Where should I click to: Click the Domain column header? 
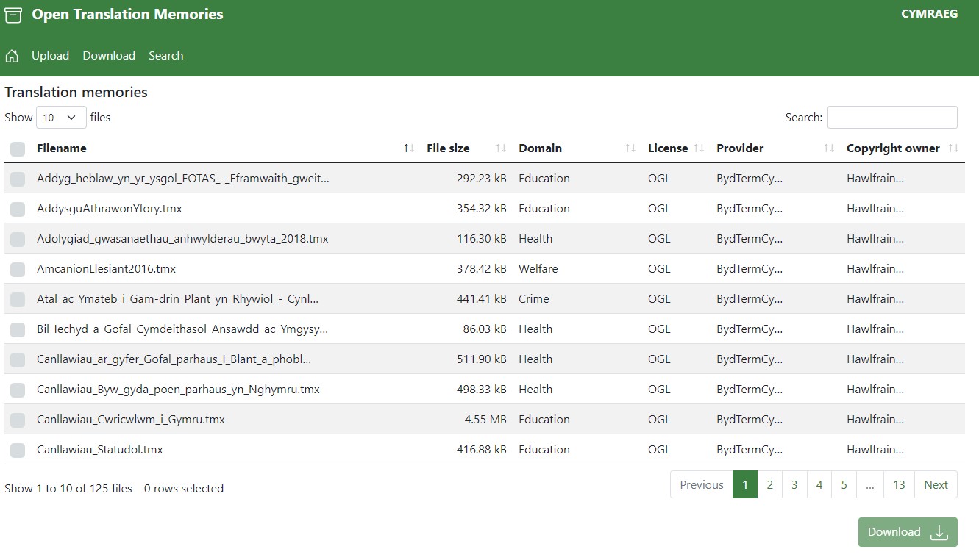[x=540, y=148]
